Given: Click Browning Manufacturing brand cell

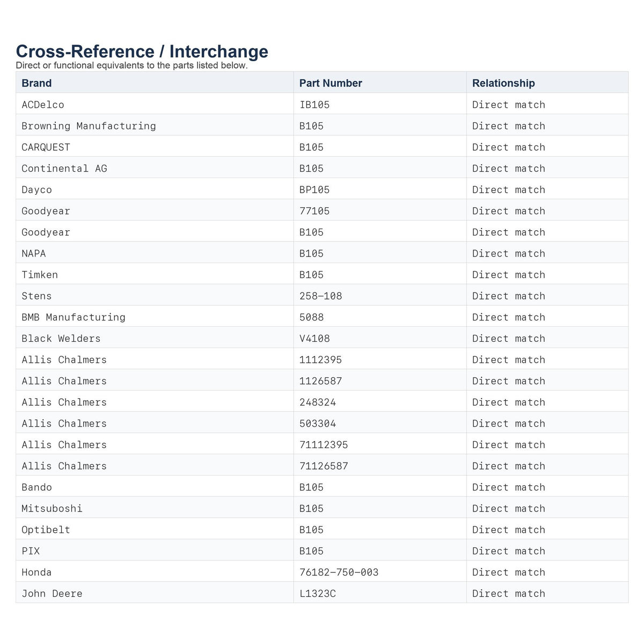Looking at the screenshot, I should 155,126.
